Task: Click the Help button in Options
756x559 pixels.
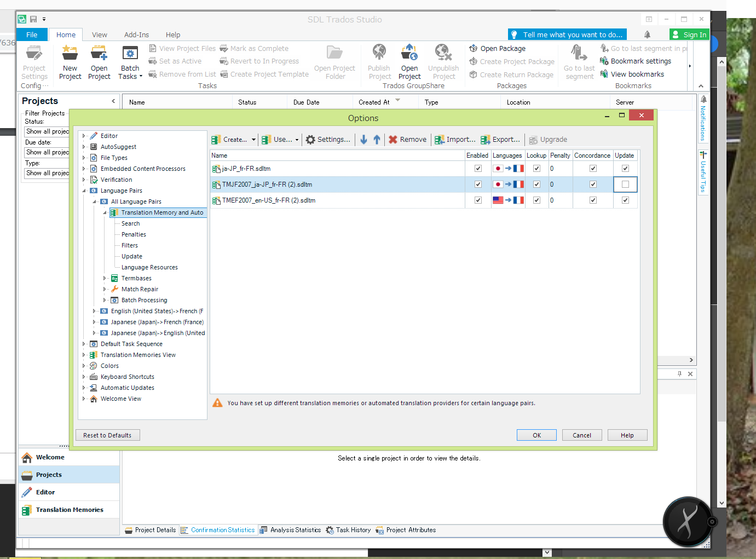Action: [627, 435]
